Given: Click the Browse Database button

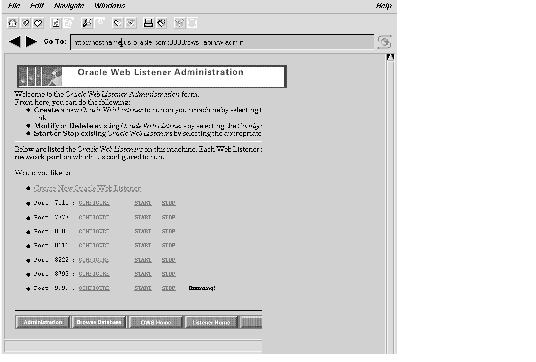Looking at the screenshot, I should [99, 322].
